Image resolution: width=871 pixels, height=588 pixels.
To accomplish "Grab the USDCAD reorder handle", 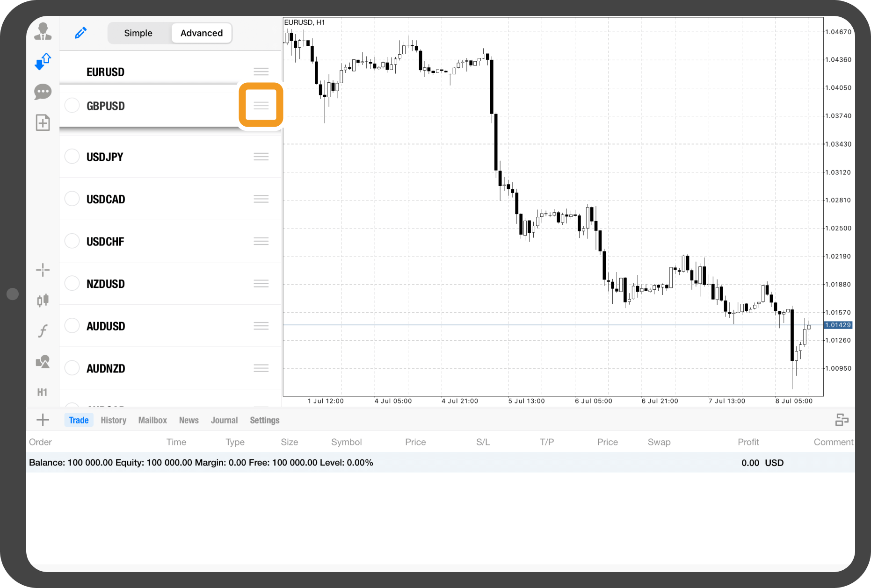I will point(261,199).
